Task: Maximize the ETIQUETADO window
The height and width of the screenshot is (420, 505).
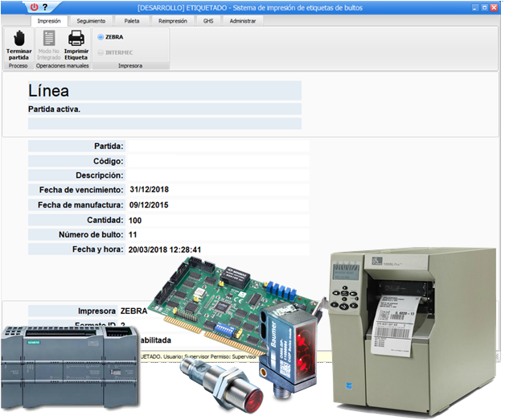Action: (x=485, y=8)
